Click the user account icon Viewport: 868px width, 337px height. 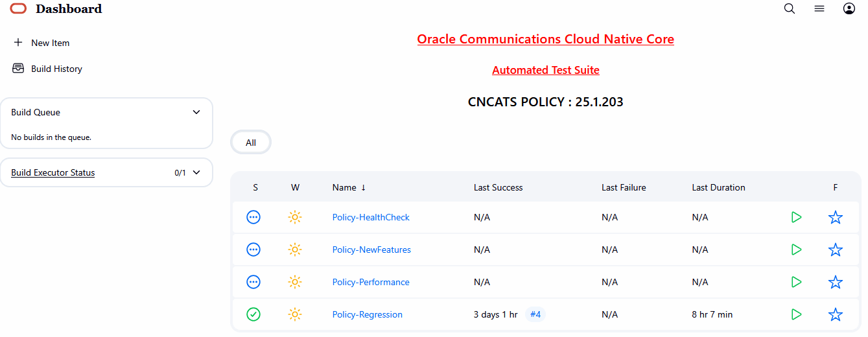(x=849, y=8)
